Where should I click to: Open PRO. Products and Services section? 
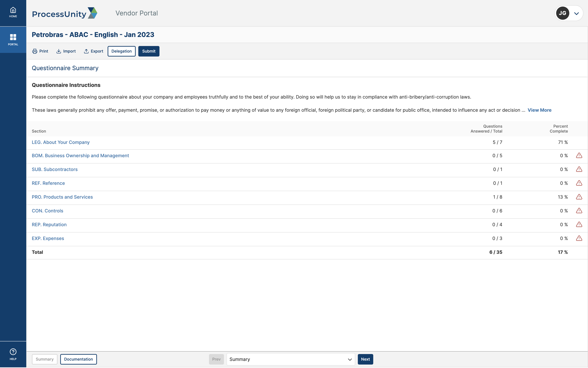tap(62, 197)
